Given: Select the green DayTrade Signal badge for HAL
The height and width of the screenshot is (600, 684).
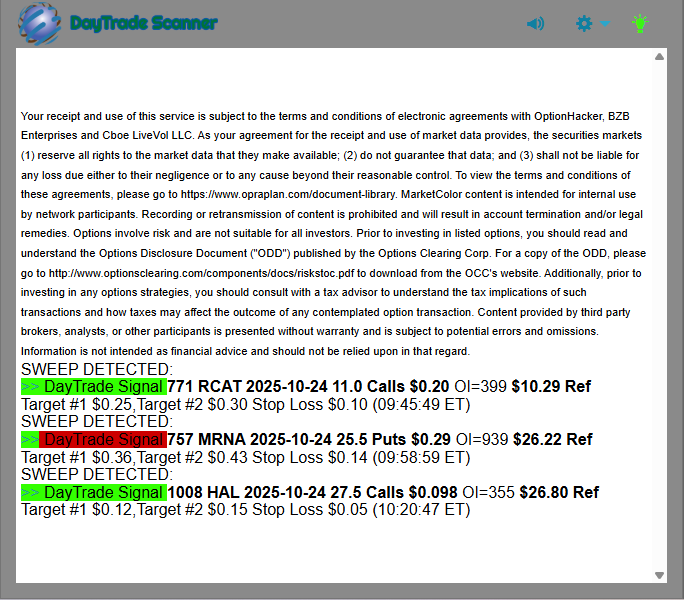Looking at the screenshot, I should click(93, 492).
